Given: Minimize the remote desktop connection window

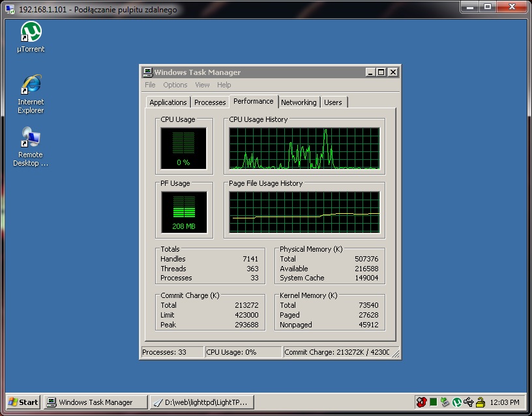Looking at the screenshot, I should pyautogui.click(x=470, y=7).
